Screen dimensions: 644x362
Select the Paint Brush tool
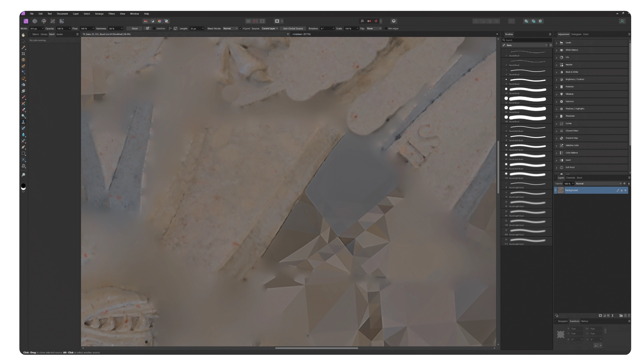pyautogui.click(x=23, y=97)
